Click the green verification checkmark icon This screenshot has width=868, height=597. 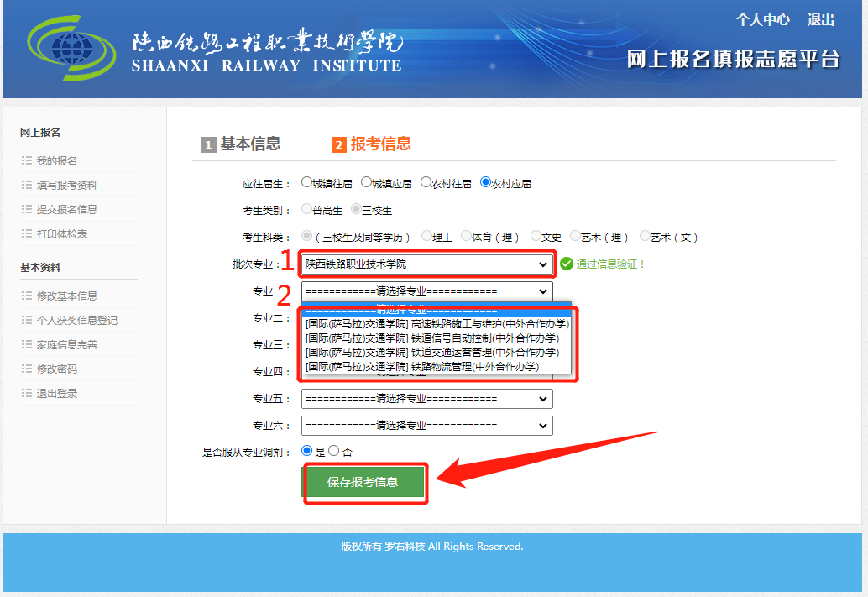click(x=567, y=264)
